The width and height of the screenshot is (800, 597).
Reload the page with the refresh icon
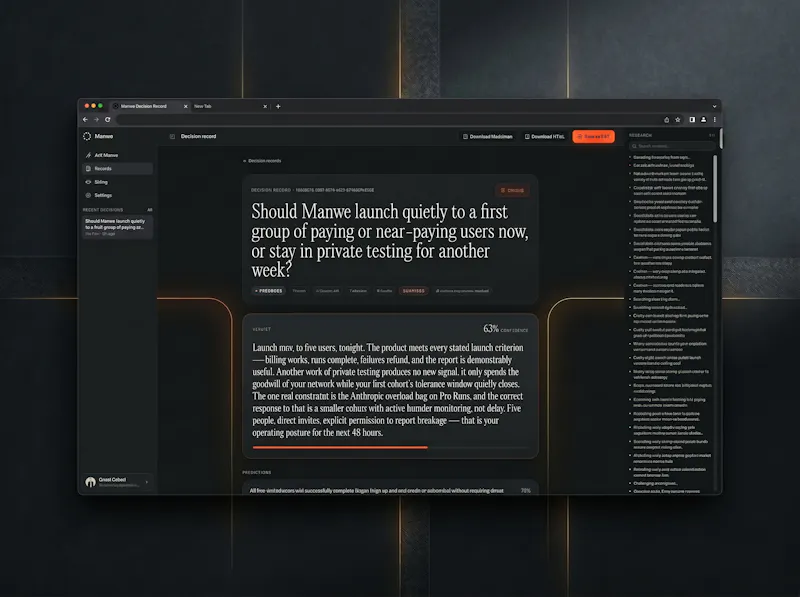108,119
